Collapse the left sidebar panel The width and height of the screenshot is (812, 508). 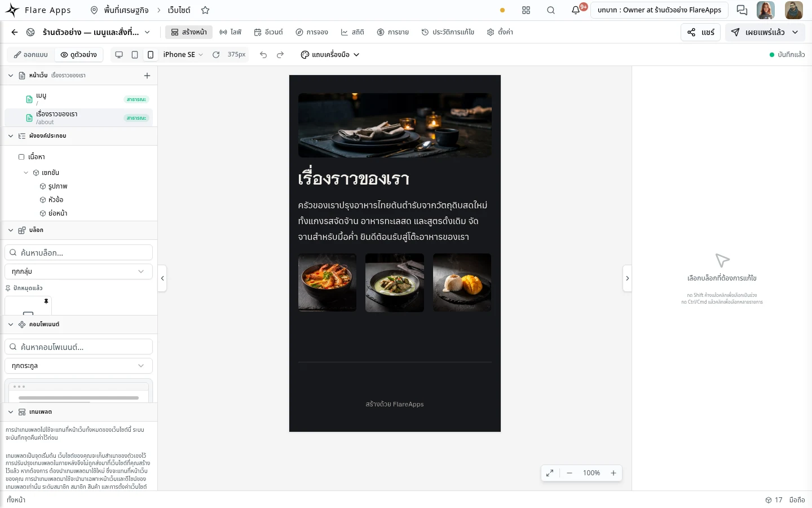coord(162,278)
